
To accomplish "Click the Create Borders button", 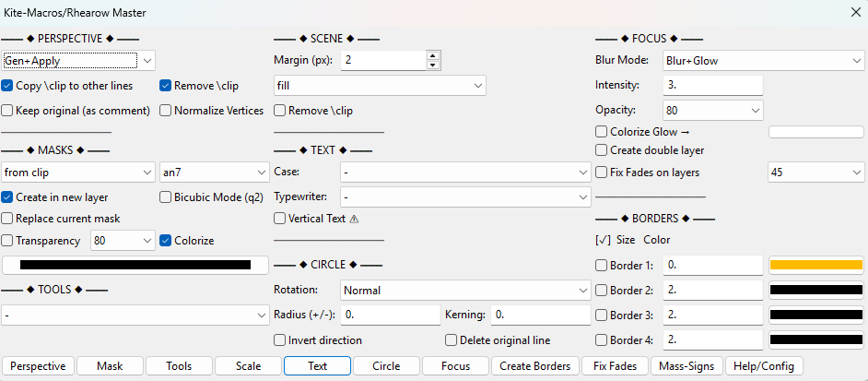I will click(x=534, y=366).
